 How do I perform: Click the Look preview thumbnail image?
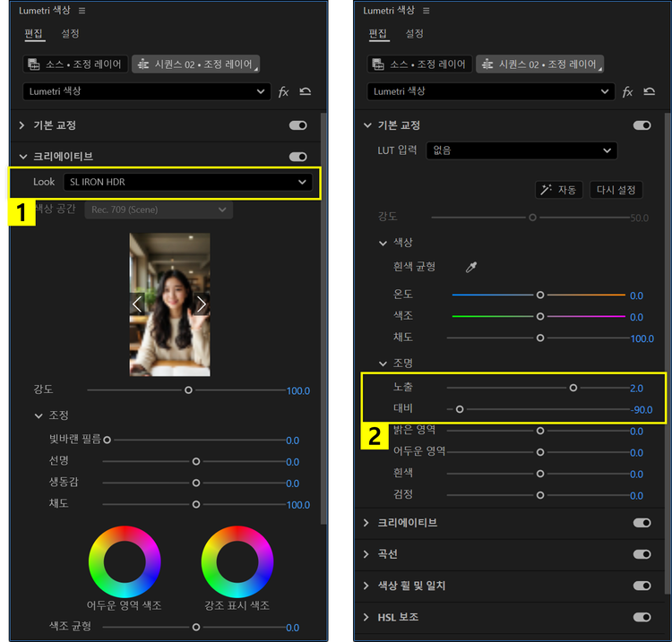pos(169,304)
